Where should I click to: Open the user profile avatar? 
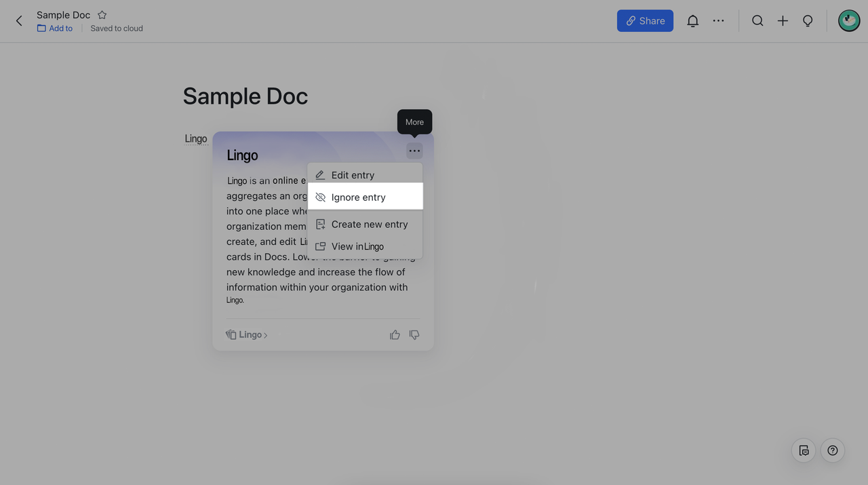pyautogui.click(x=848, y=21)
